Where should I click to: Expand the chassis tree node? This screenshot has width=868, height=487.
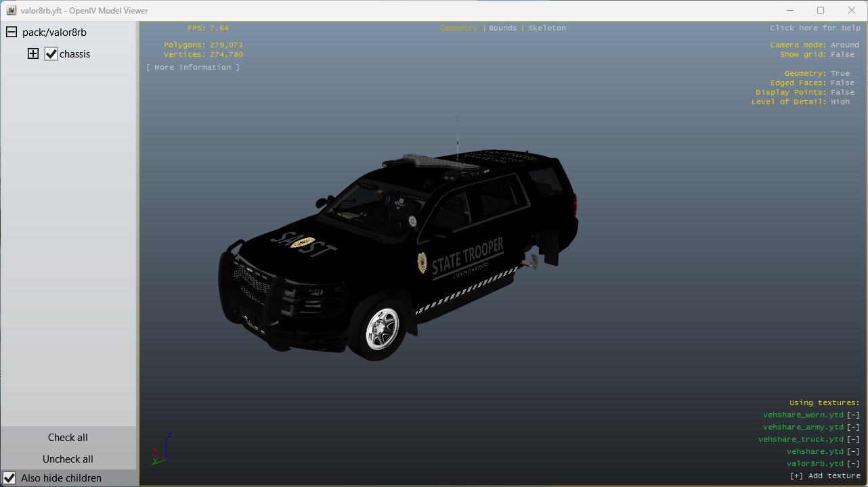pos(33,54)
